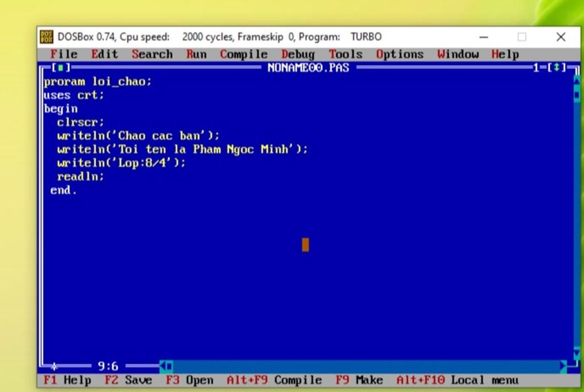584x392 pixels.
Task: Click the vertical scrollbar up arrow
Action: pyautogui.click(x=577, y=80)
